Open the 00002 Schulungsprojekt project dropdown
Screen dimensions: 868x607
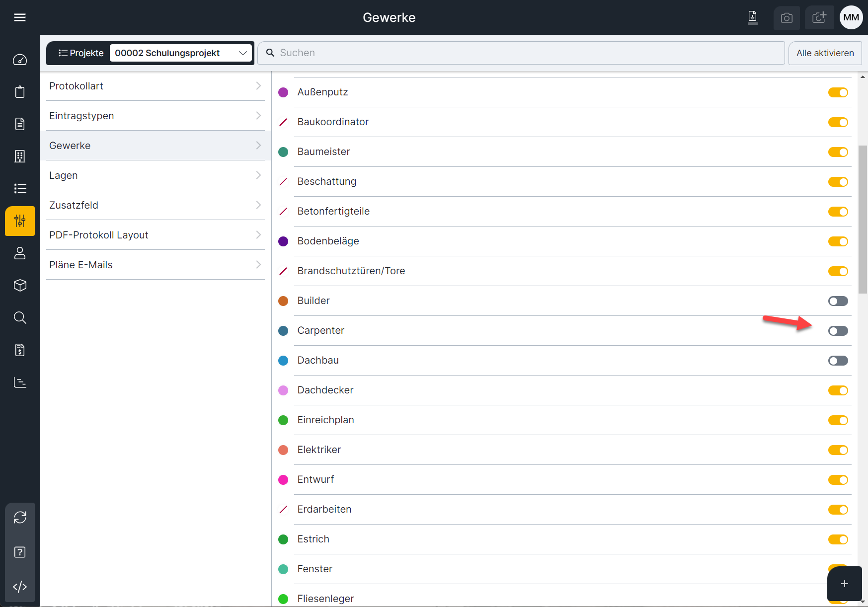pos(181,53)
